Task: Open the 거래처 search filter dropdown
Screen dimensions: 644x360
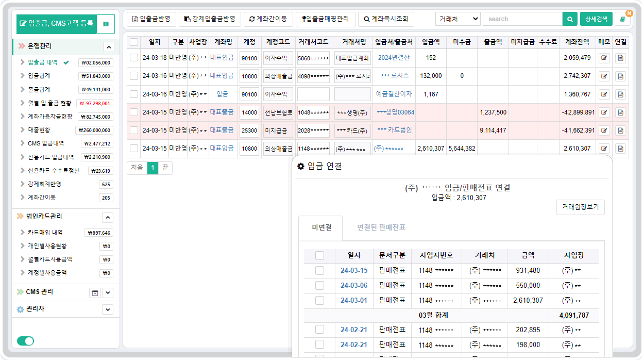Action: (457, 19)
